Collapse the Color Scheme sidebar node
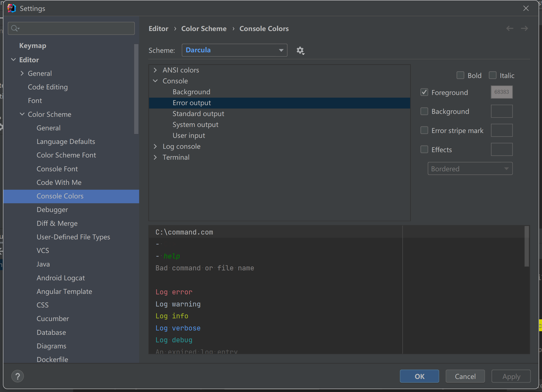542x392 pixels. (22, 114)
